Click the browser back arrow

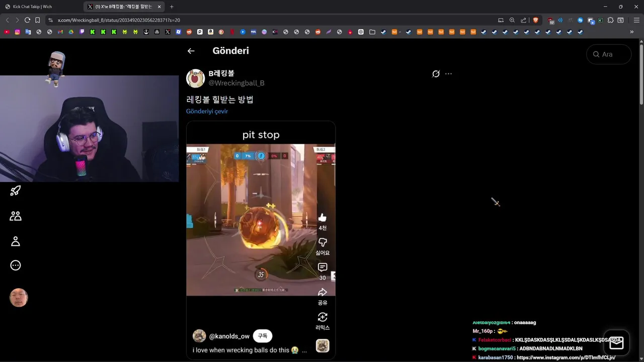(7, 20)
